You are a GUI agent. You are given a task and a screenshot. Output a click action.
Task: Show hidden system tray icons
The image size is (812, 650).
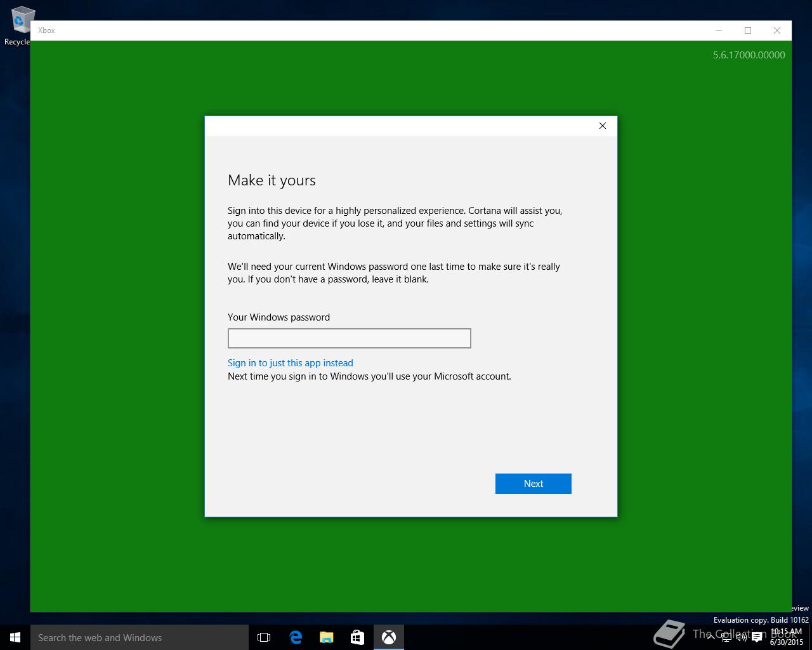tap(710, 637)
